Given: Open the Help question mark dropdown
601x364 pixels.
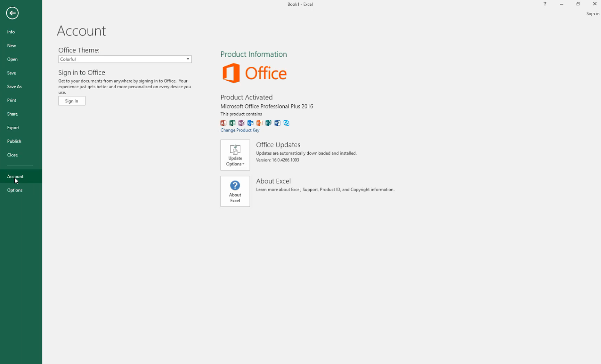Looking at the screenshot, I should (545, 4).
